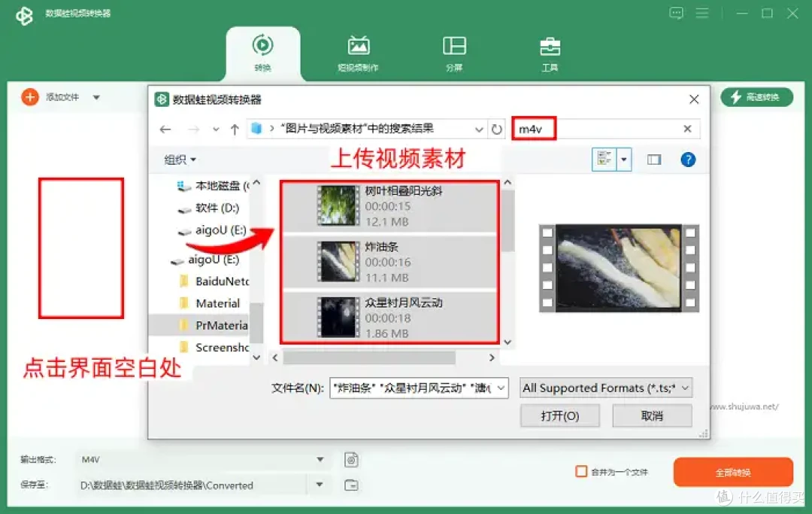Open All Supported Formats filter dropdown
Image resolution: width=812 pixels, height=514 pixels.
pos(606,388)
